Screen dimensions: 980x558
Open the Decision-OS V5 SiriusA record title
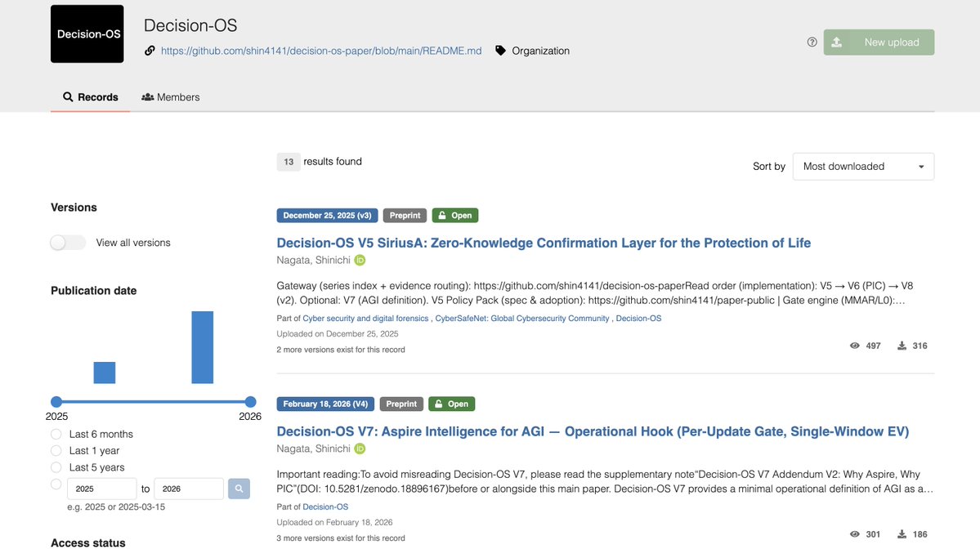544,243
